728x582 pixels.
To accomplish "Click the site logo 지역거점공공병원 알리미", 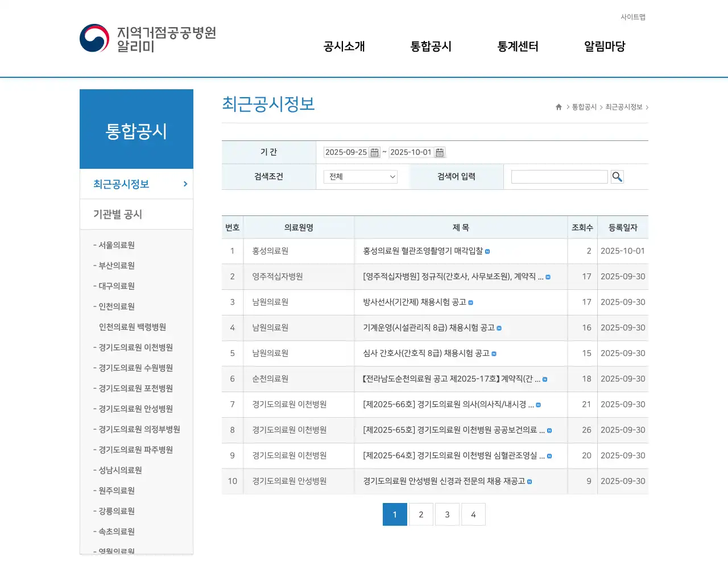I will coord(148,39).
